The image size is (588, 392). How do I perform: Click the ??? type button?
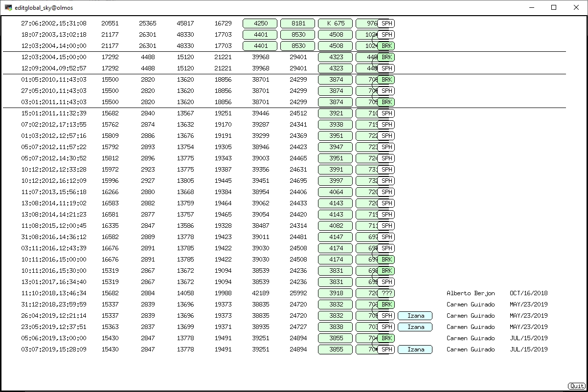coord(386,293)
